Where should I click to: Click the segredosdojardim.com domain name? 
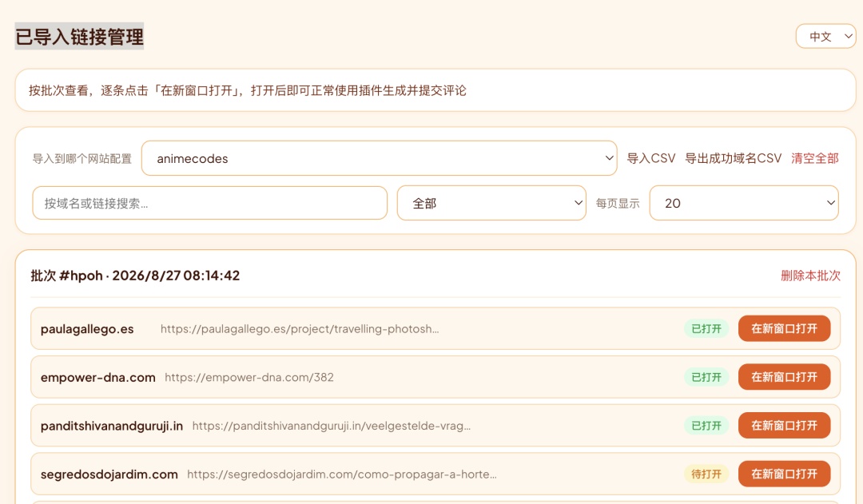(109, 474)
